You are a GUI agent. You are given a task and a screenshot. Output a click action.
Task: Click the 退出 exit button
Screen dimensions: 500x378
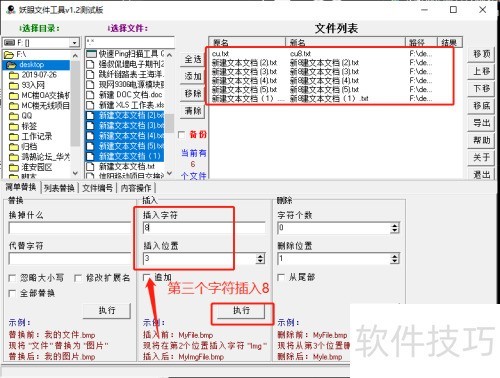[482, 174]
